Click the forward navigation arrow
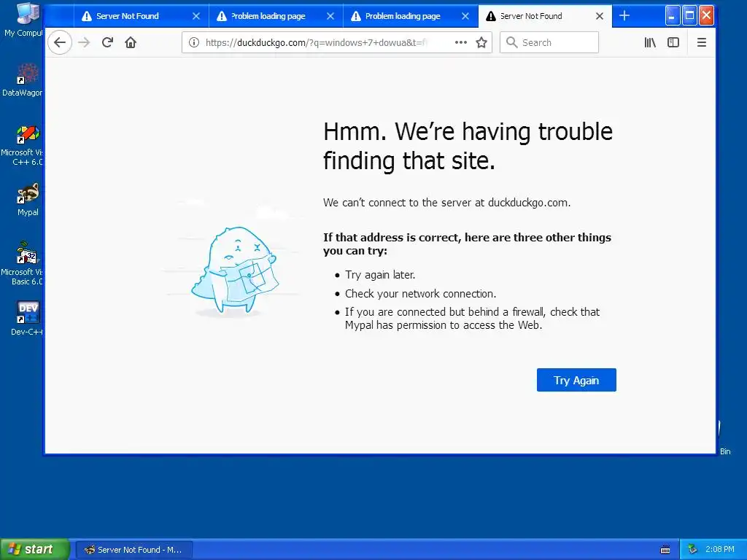The width and height of the screenshot is (747, 560). [84, 42]
